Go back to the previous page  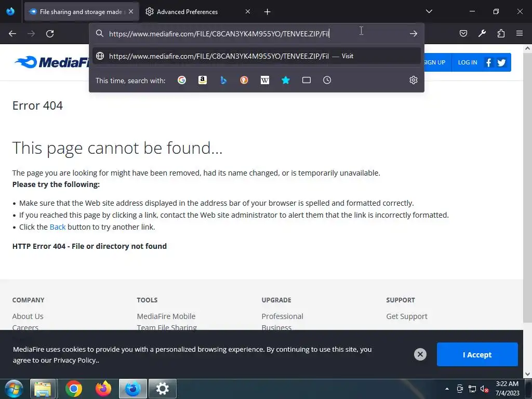point(12,34)
